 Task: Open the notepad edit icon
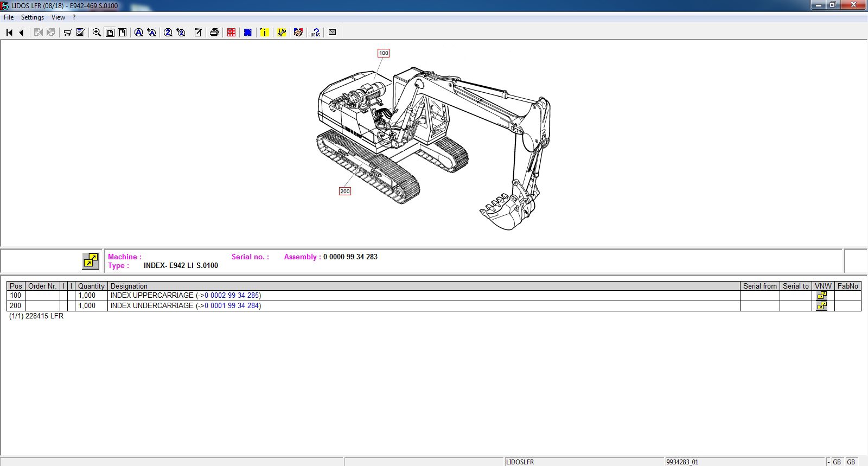(197, 33)
